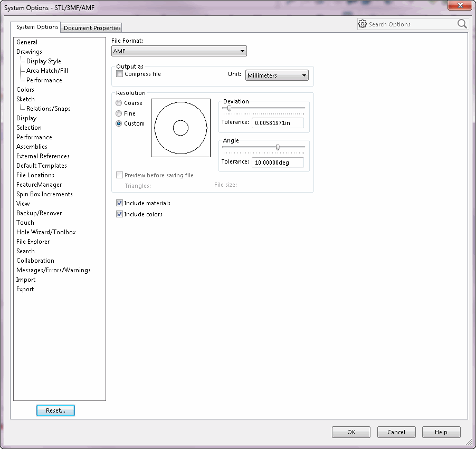Click the Angle Tolerance field
Image resolution: width=476 pixels, height=449 pixels.
tap(278, 163)
